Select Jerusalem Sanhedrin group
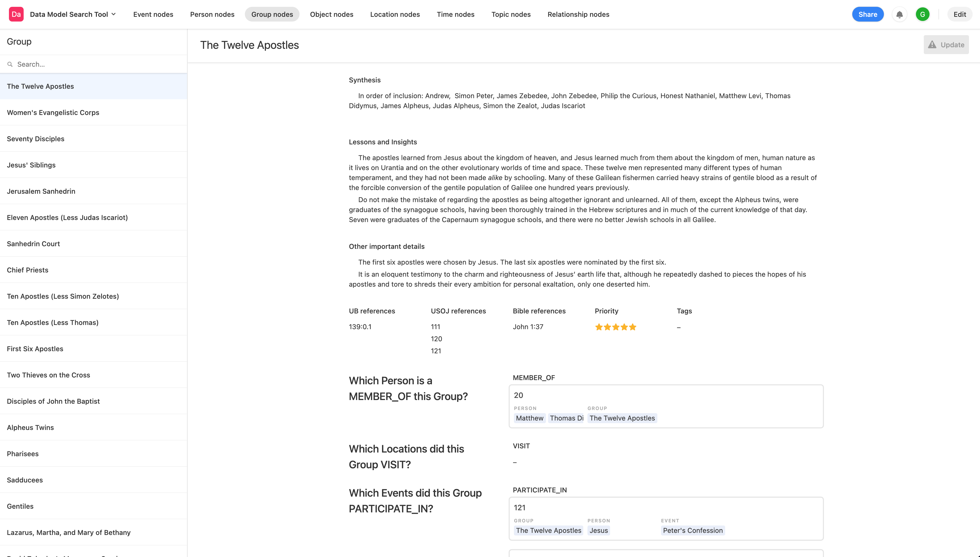The height and width of the screenshot is (557, 980). point(94,191)
